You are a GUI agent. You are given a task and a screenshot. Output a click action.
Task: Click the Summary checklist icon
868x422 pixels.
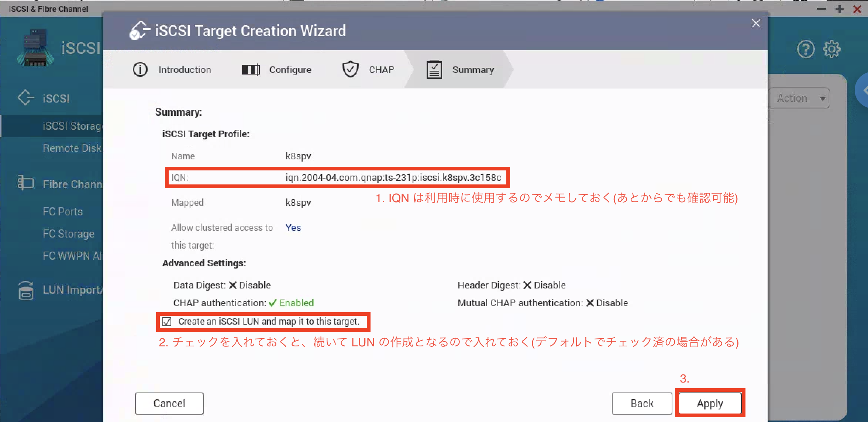tap(434, 69)
